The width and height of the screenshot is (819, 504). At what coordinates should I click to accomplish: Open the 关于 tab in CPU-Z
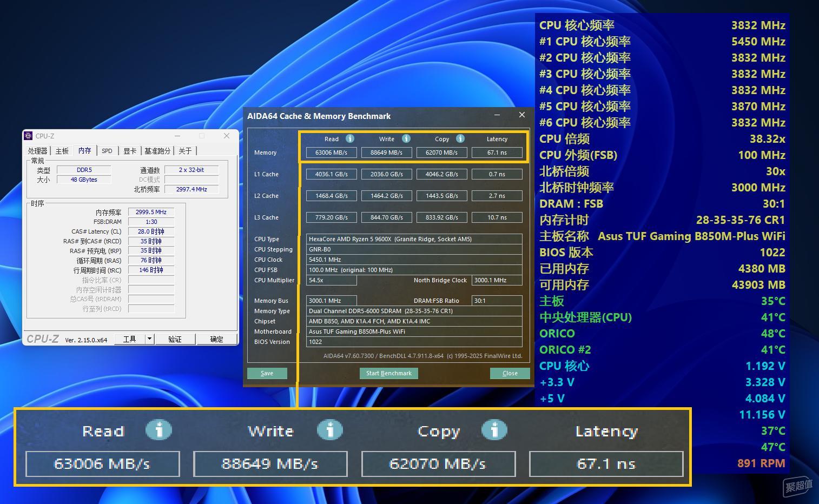pos(185,151)
